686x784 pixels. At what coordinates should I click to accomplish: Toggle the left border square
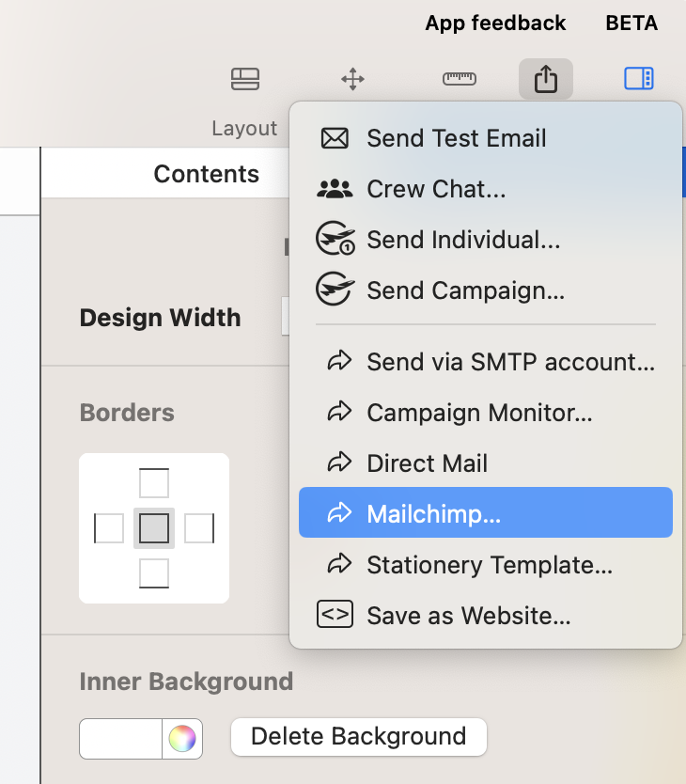109,528
